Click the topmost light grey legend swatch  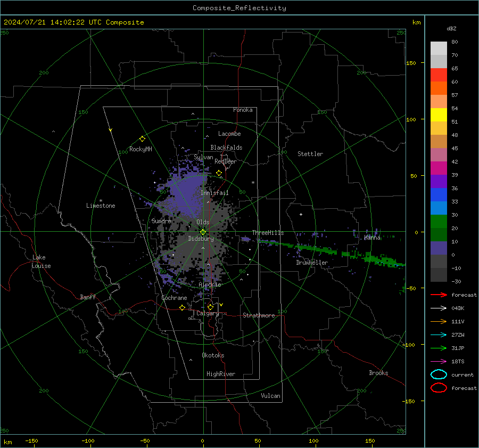click(439, 48)
